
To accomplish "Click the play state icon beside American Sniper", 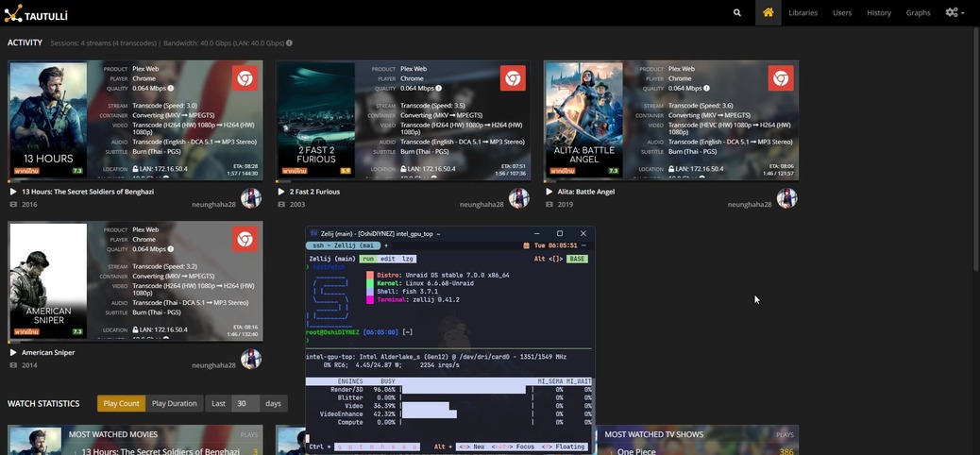I will point(13,352).
